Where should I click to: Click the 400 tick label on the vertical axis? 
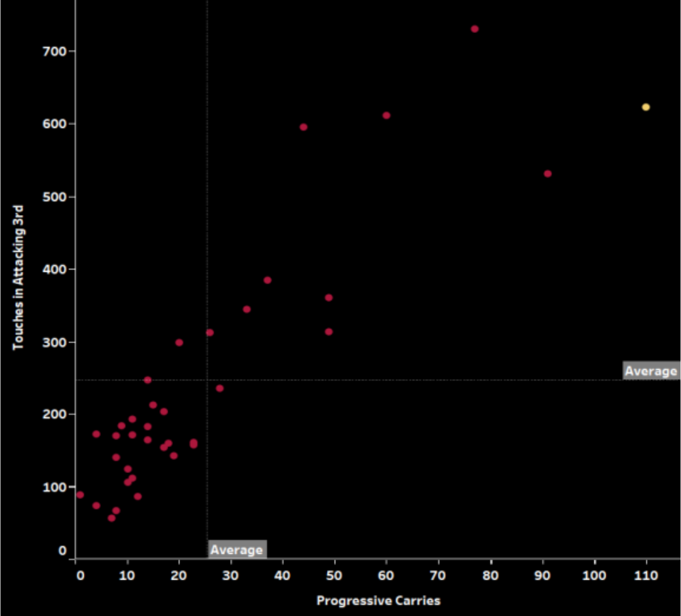54,269
